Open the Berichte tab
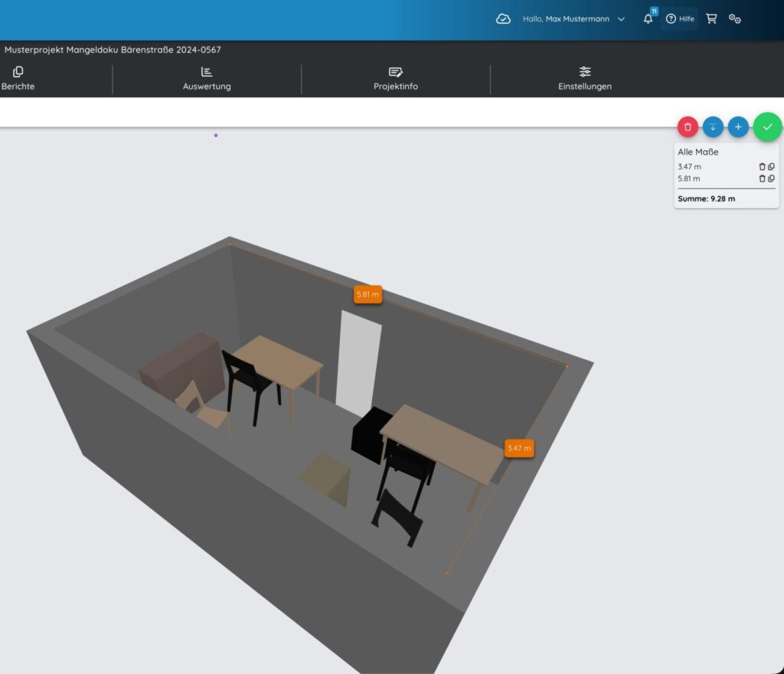This screenshot has height=674, width=784. point(18,78)
